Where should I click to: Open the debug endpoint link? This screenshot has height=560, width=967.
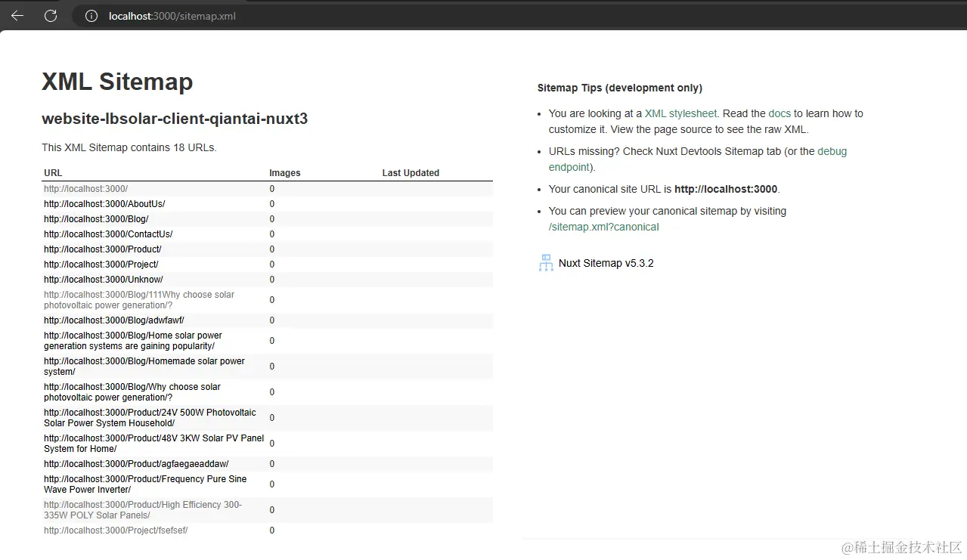831,151
